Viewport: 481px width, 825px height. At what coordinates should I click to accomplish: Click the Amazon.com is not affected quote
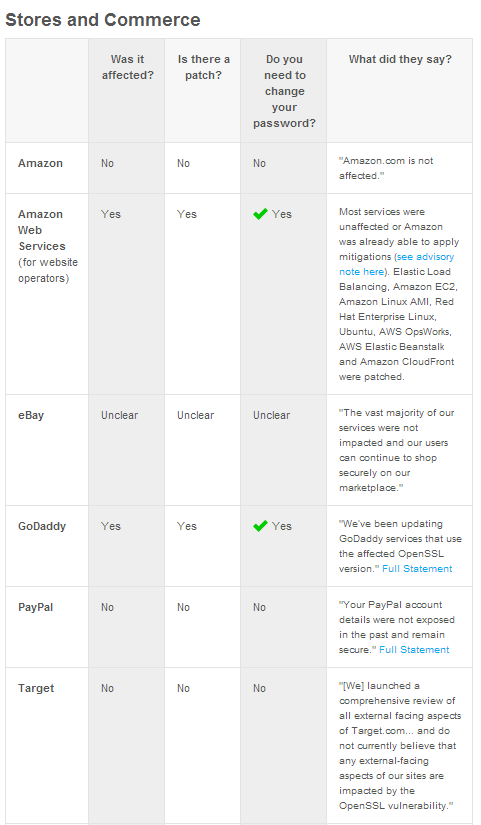pyautogui.click(x=386, y=168)
